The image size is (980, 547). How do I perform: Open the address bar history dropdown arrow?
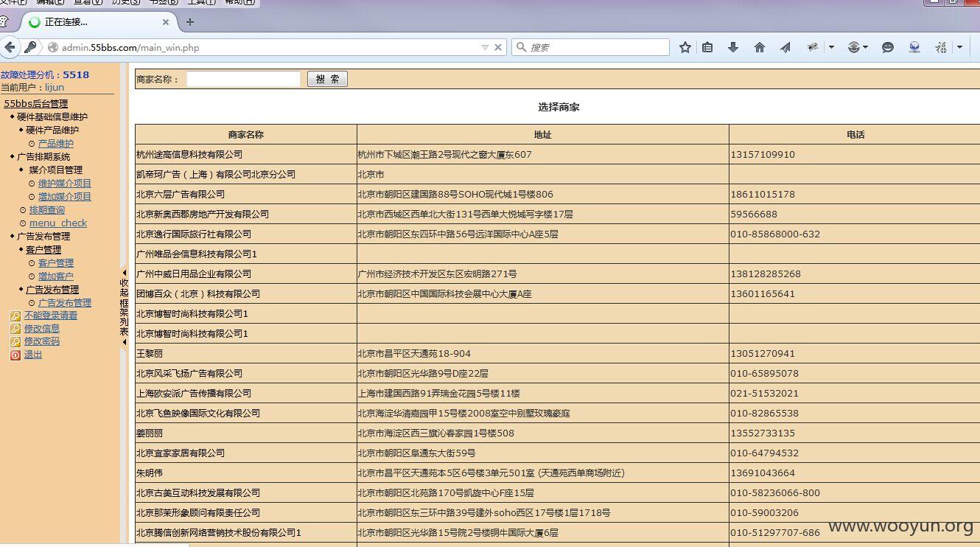[485, 47]
